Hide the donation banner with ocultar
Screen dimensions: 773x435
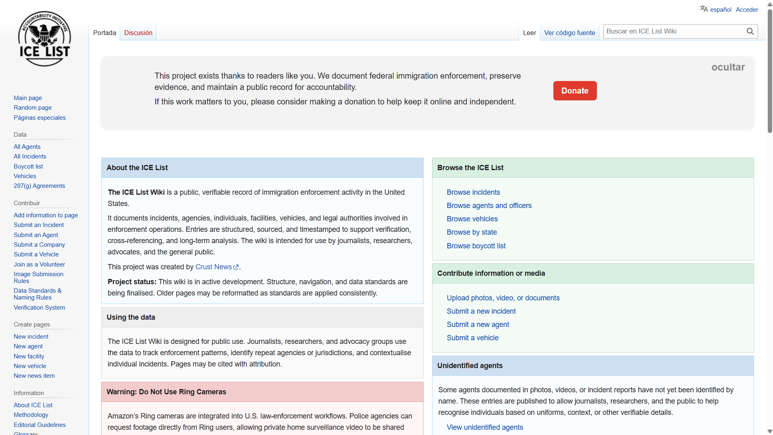click(727, 67)
